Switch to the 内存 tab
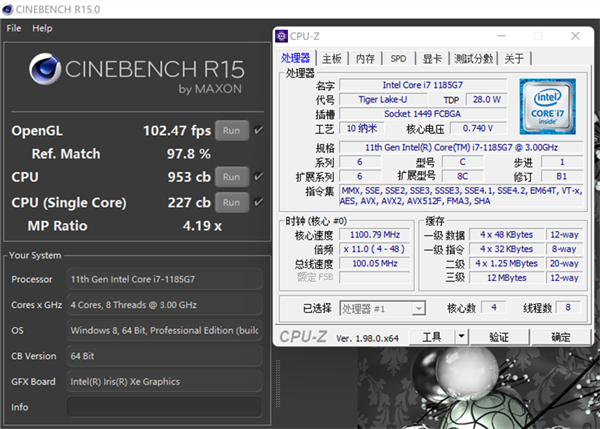Viewport: 600px width, 429px height. (366, 58)
